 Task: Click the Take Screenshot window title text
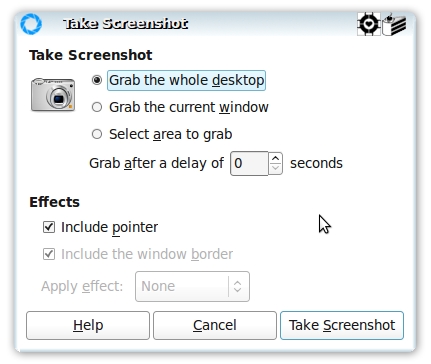tap(125, 24)
